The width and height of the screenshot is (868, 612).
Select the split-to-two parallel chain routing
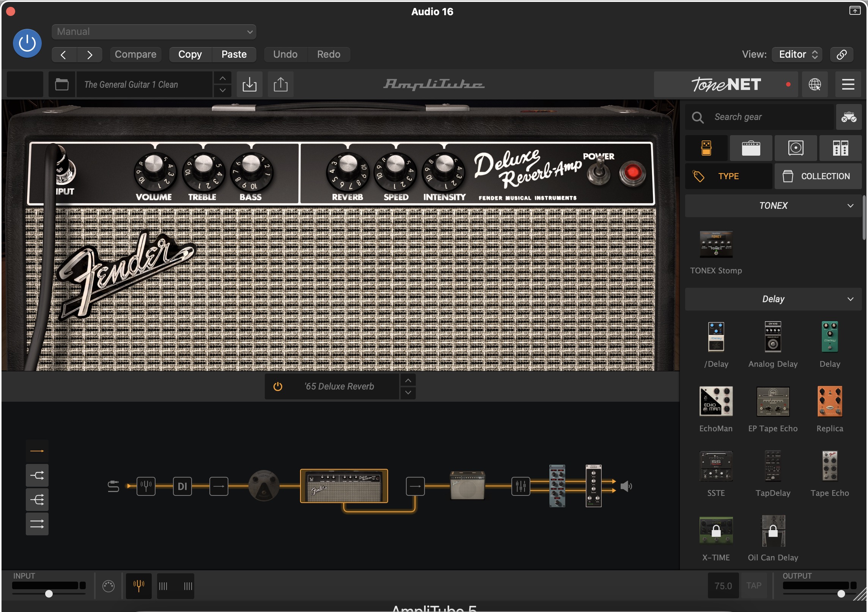(x=37, y=475)
